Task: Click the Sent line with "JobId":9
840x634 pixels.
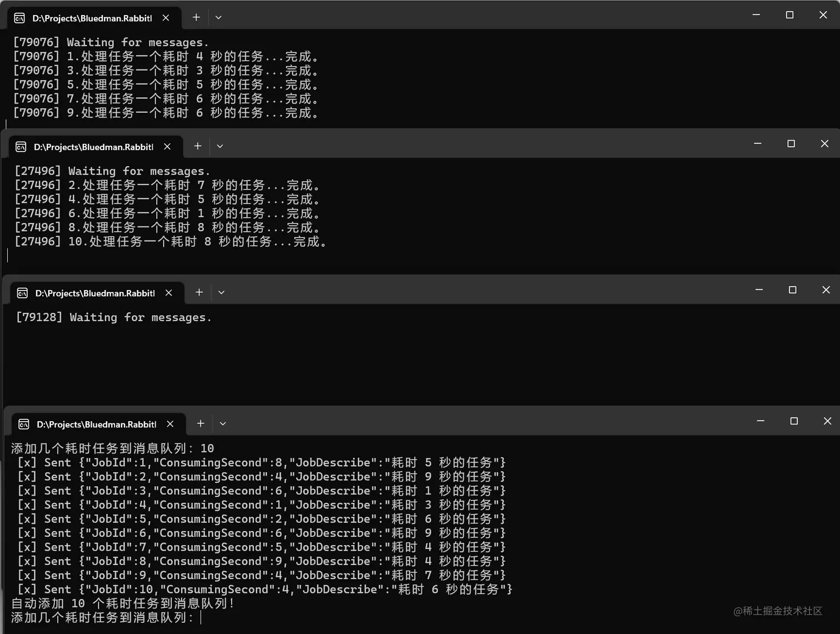Action: click(x=262, y=575)
